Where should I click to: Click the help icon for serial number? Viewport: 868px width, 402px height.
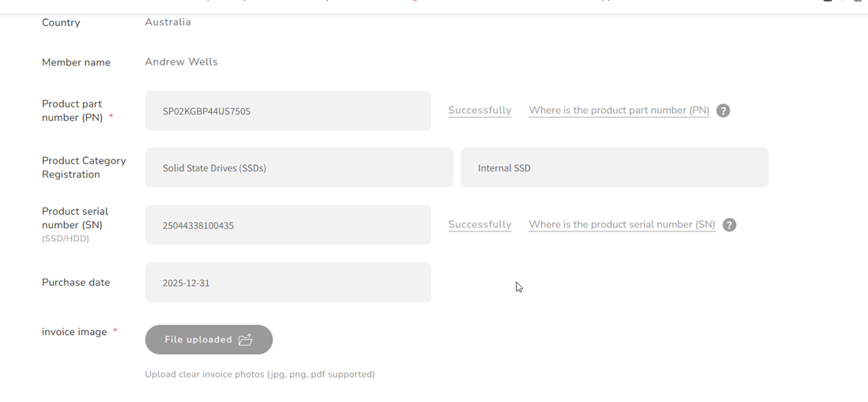coord(729,225)
